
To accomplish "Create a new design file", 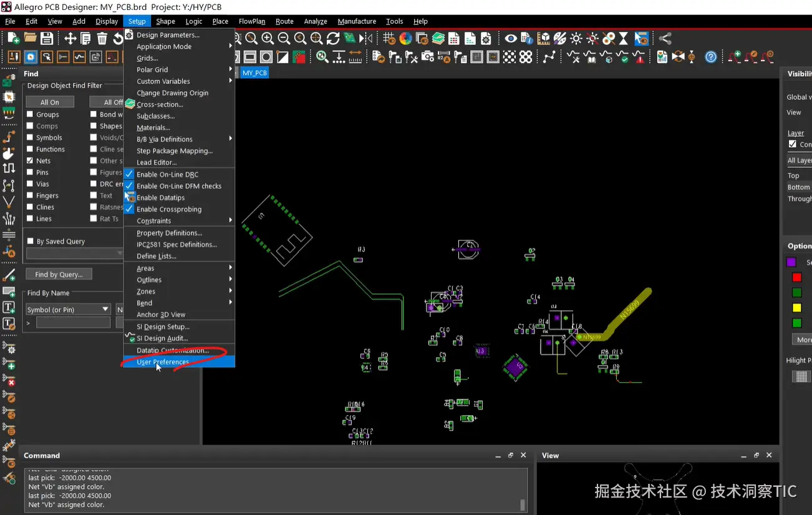I will 12,39.
